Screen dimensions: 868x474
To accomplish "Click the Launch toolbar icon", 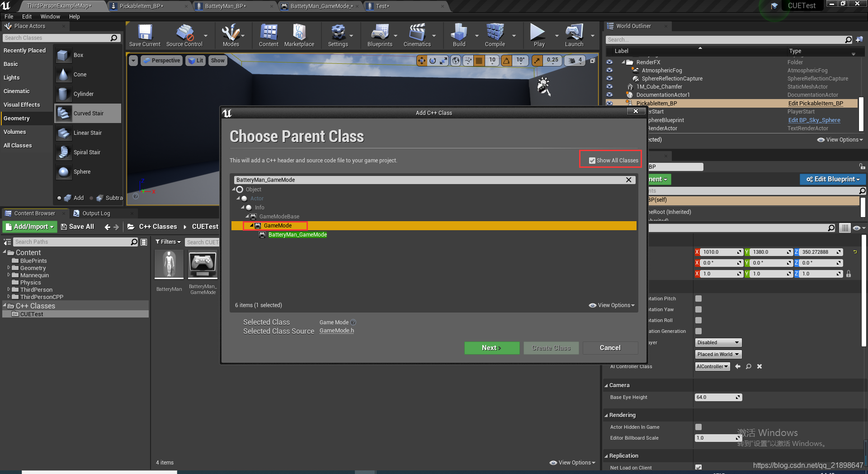I will click(x=574, y=35).
